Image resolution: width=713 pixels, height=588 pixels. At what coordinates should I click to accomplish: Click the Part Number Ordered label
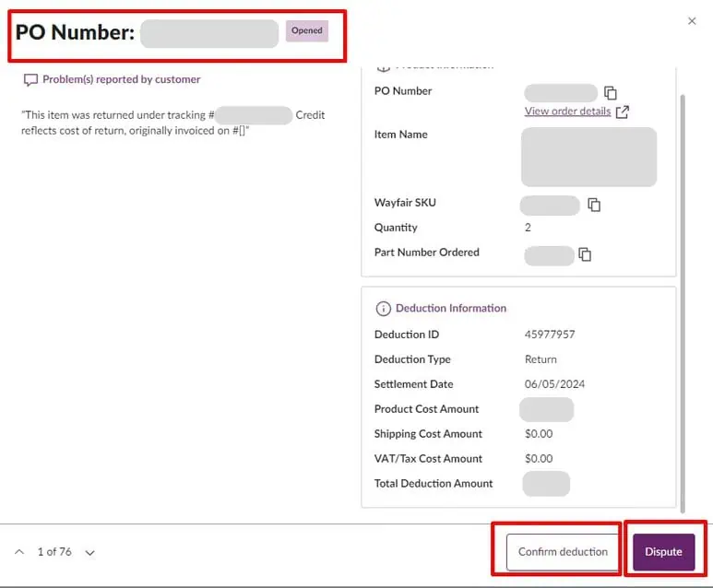coord(426,253)
